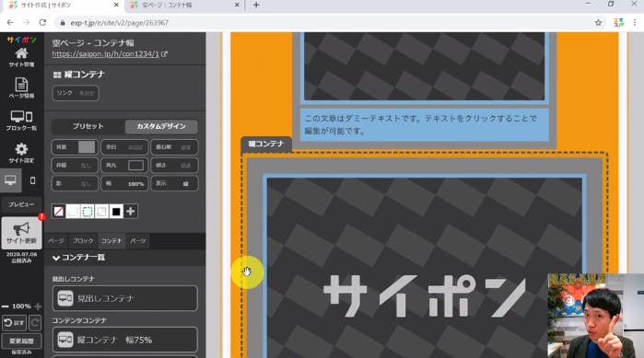Open the ブロック一覧 devices icon

(21, 121)
